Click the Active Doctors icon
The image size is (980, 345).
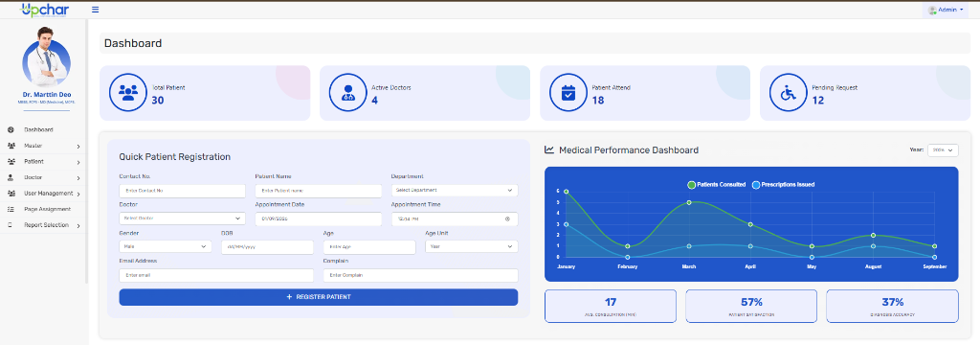pos(347,92)
